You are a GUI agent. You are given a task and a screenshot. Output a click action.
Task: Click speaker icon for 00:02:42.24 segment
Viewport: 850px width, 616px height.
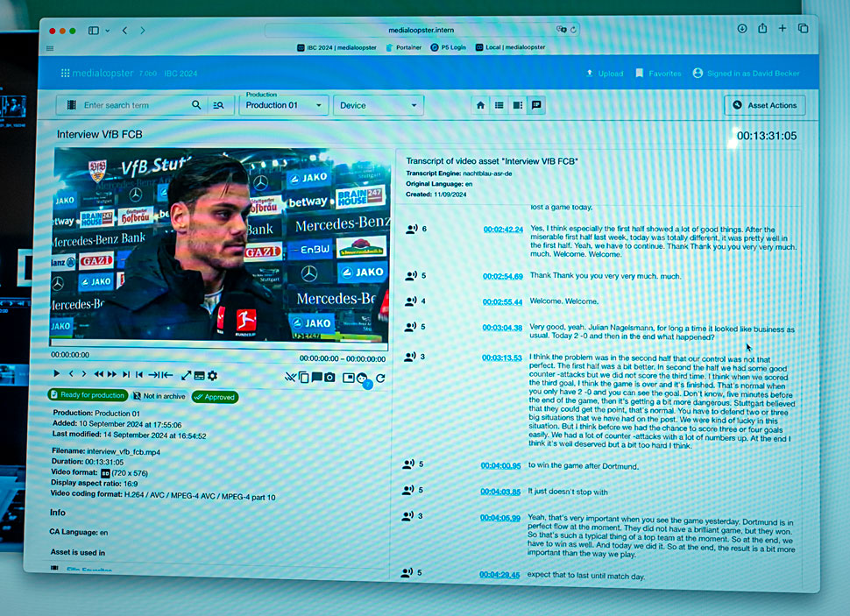[412, 229]
